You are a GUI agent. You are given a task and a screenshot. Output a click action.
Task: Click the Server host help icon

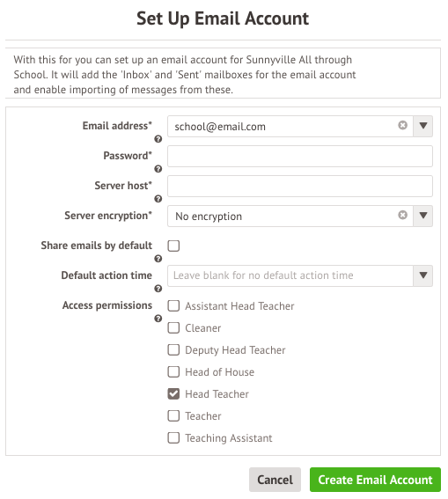(x=158, y=199)
